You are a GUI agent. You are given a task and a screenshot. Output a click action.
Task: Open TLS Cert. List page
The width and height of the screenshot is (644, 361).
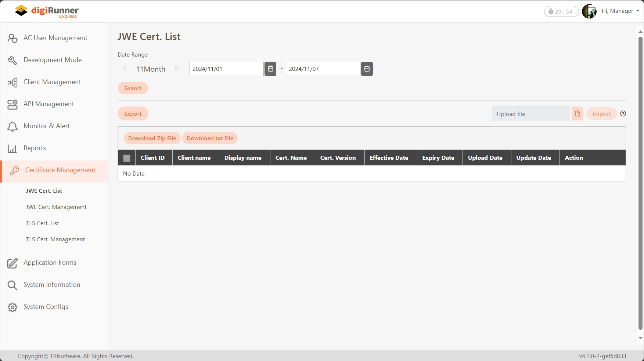coord(42,223)
